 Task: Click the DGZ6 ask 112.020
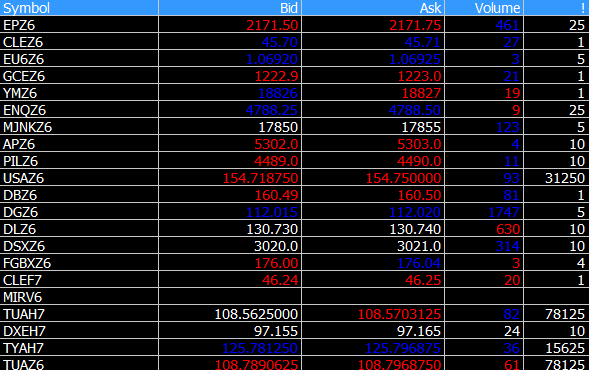tap(415, 212)
